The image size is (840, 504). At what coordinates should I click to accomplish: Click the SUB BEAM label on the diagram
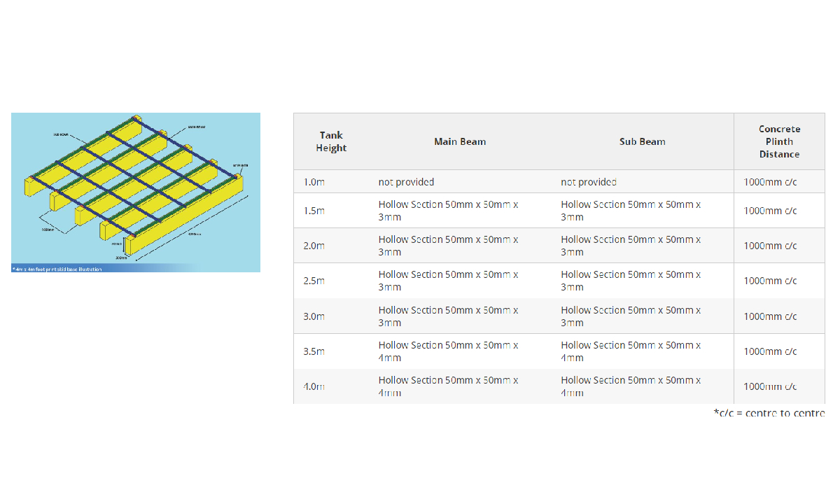(x=61, y=134)
